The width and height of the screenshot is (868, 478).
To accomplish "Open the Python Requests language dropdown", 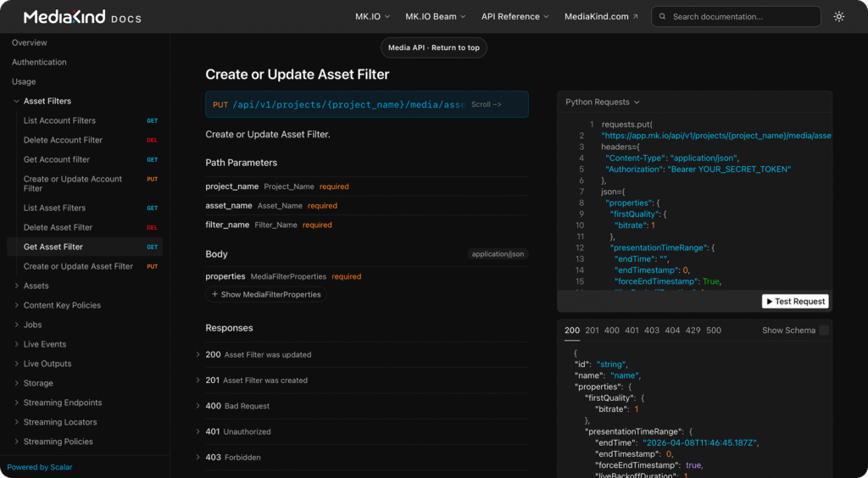I will (x=603, y=103).
